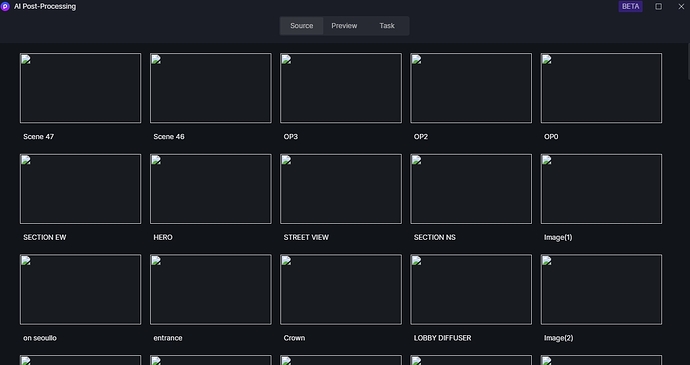690x365 pixels.
Task: Pick the SECTION NS thumbnail
Action: coord(471,189)
